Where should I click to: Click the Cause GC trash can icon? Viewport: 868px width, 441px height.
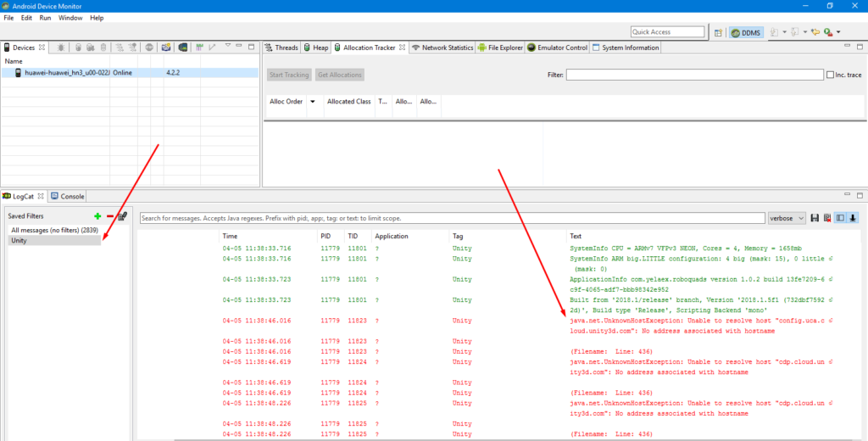pyautogui.click(x=103, y=47)
